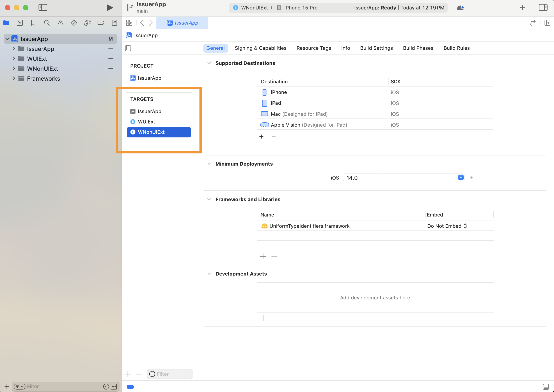Screen dimensions: 554x392
Task: Run the project with the play button
Action: click(110, 7)
